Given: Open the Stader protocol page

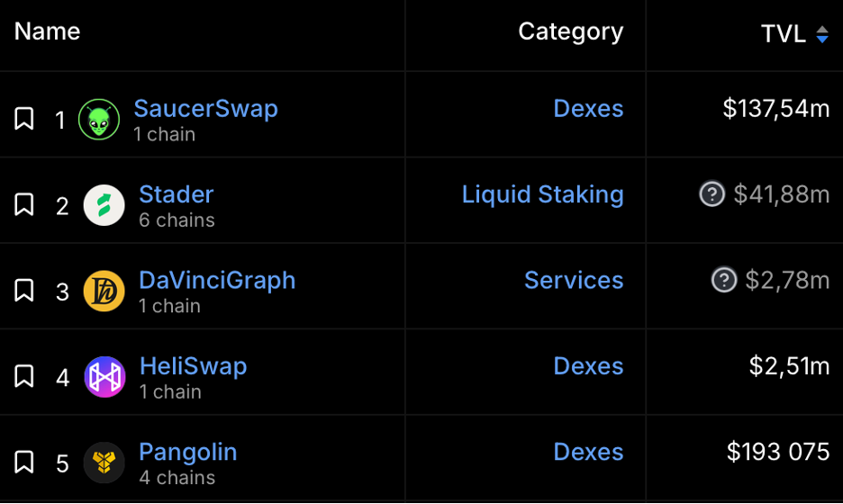Looking at the screenshot, I should [177, 194].
